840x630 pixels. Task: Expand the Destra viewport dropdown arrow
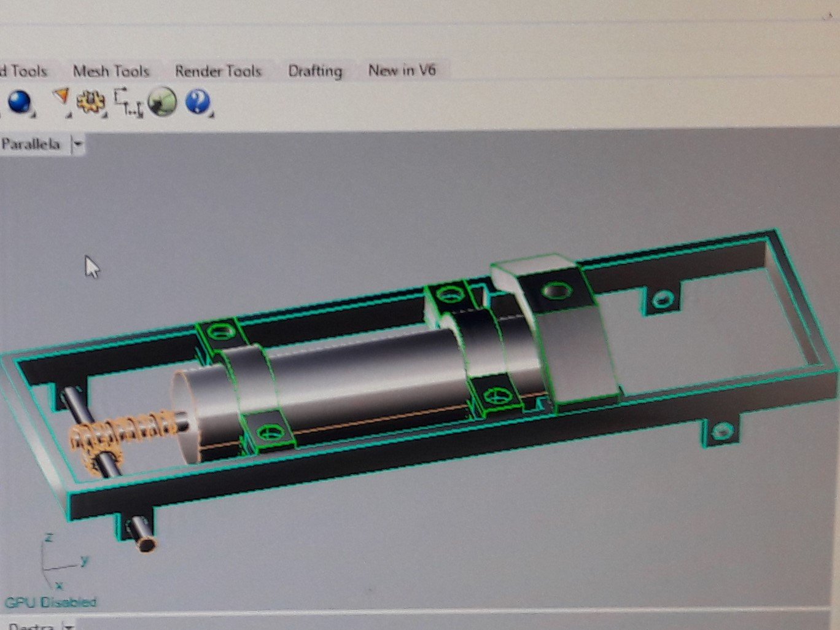70,626
